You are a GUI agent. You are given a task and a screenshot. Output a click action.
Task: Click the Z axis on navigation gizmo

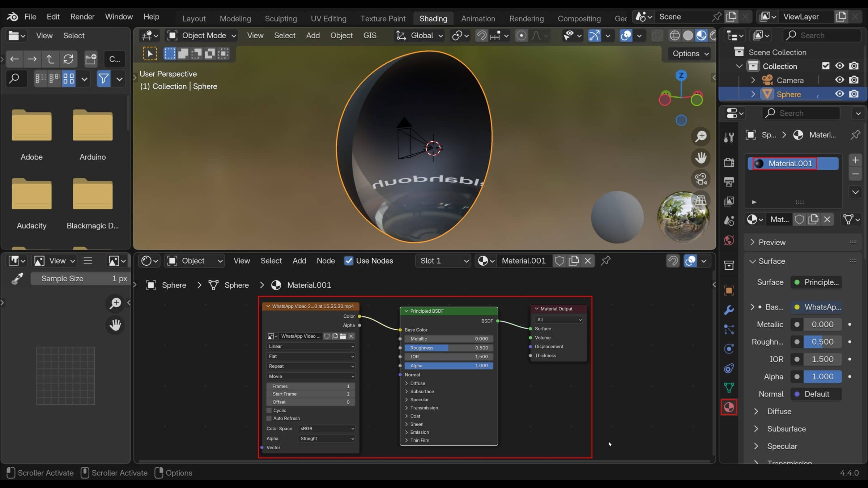click(681, 75)
